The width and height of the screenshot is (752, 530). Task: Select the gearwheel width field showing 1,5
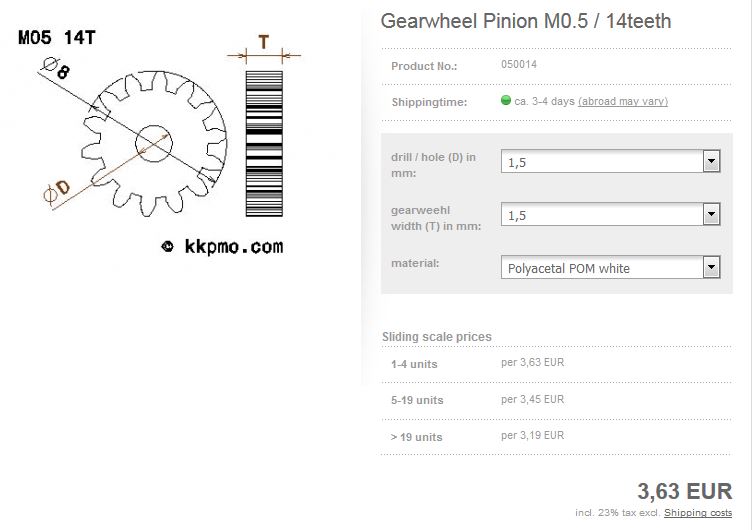click(611, 214)
